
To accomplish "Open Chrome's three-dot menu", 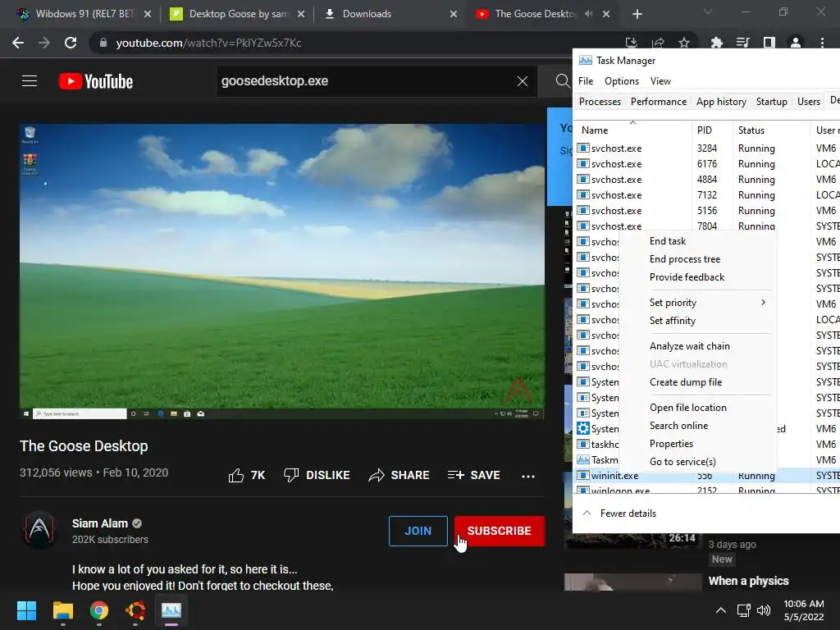I will point(822,43).
